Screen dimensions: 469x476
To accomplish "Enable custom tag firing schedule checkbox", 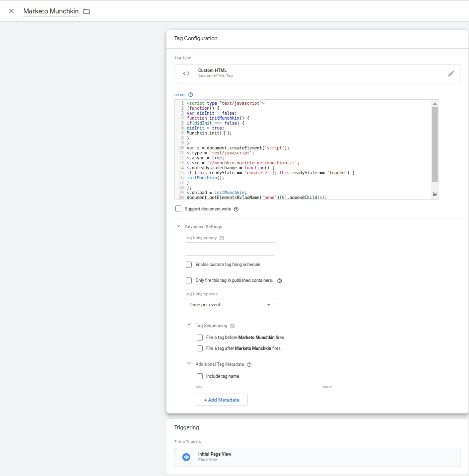I will (189, 265).
